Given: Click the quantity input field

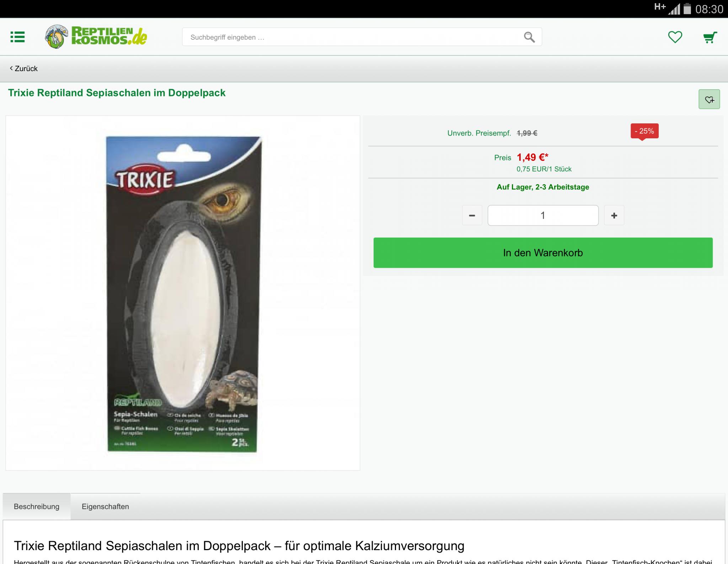Looking at the screenshot, I should tap(543, 216).
